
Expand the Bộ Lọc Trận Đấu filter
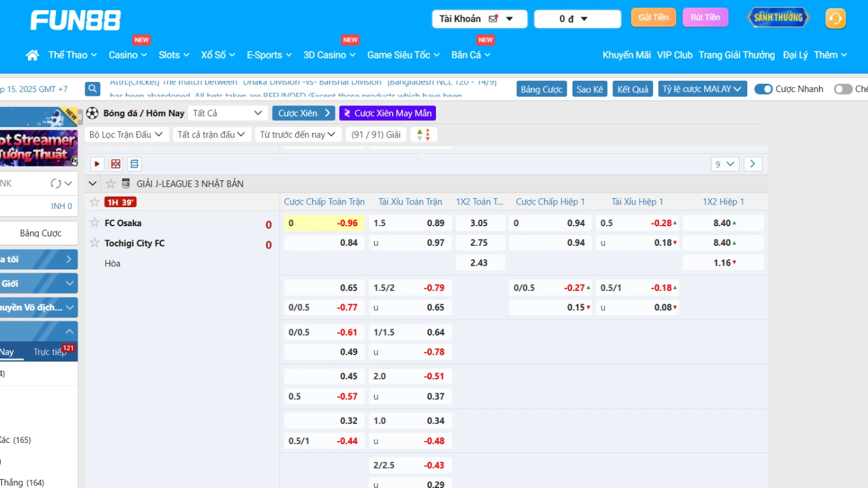coord(126,135)
